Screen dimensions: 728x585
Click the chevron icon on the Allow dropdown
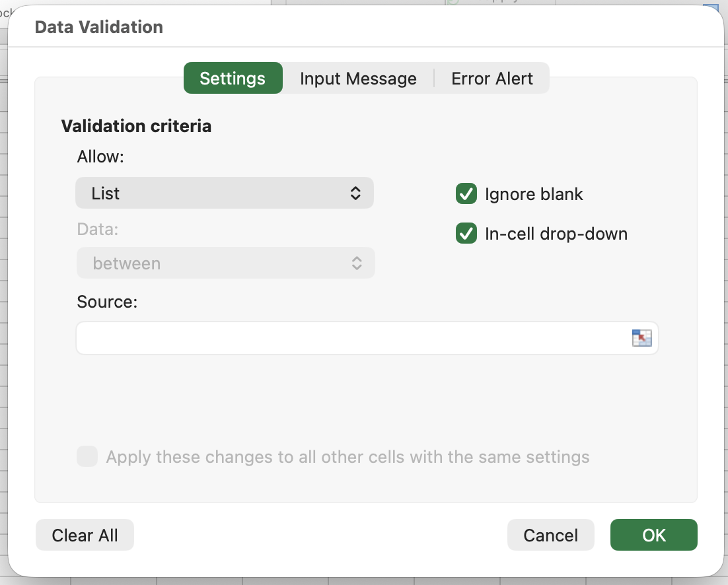(x=356, y=193)
